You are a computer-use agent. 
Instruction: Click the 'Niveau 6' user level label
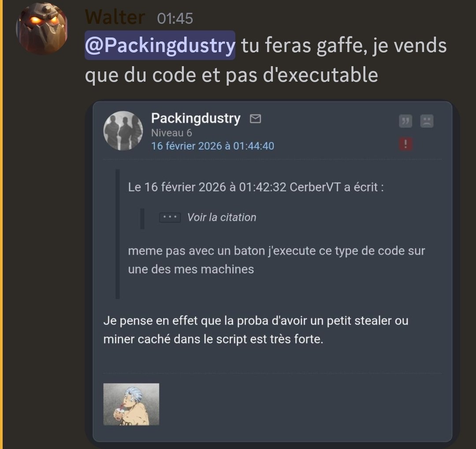(x=171, y=133)
